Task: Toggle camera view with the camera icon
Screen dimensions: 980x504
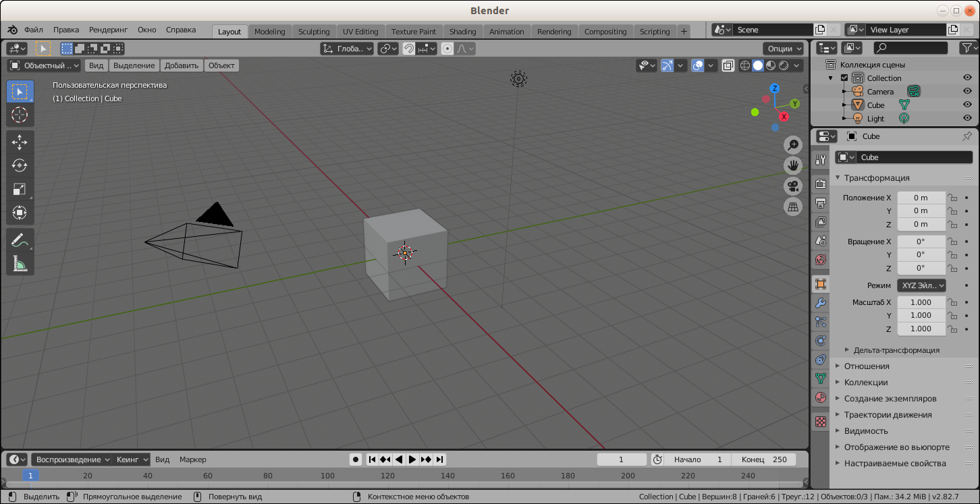Action: pyautogui.click(x=793, y=186)
